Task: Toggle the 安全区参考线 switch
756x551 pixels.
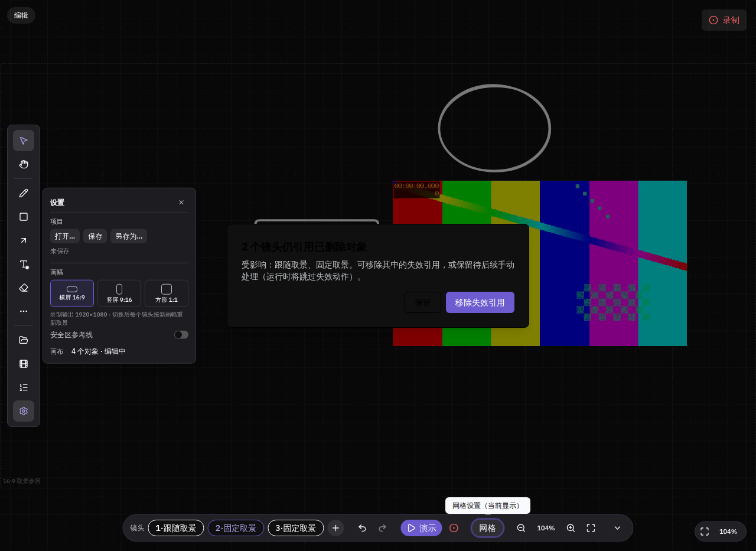Action: (181, 335)
